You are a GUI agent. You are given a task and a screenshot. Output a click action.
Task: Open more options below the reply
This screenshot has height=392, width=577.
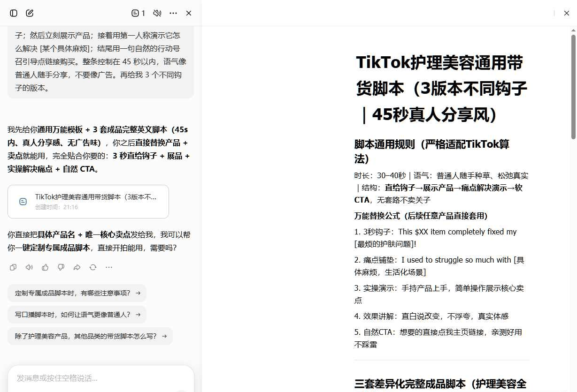click(x=109, y=267)
